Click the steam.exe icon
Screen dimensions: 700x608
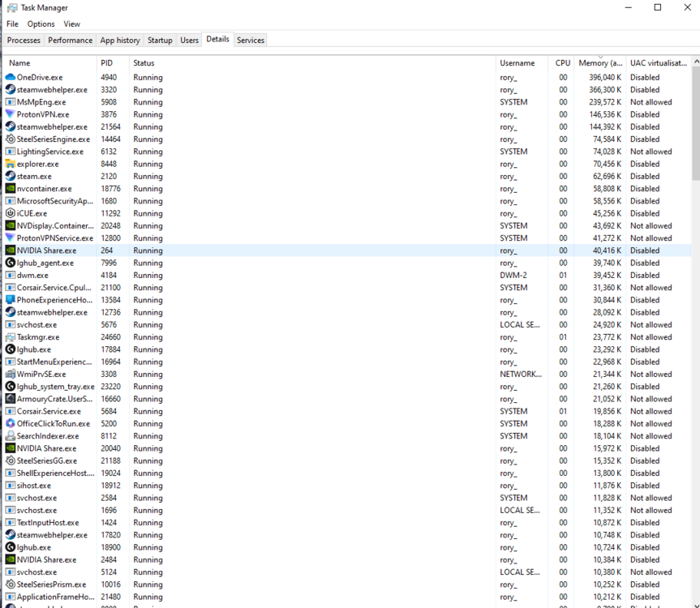pos(11,176)
